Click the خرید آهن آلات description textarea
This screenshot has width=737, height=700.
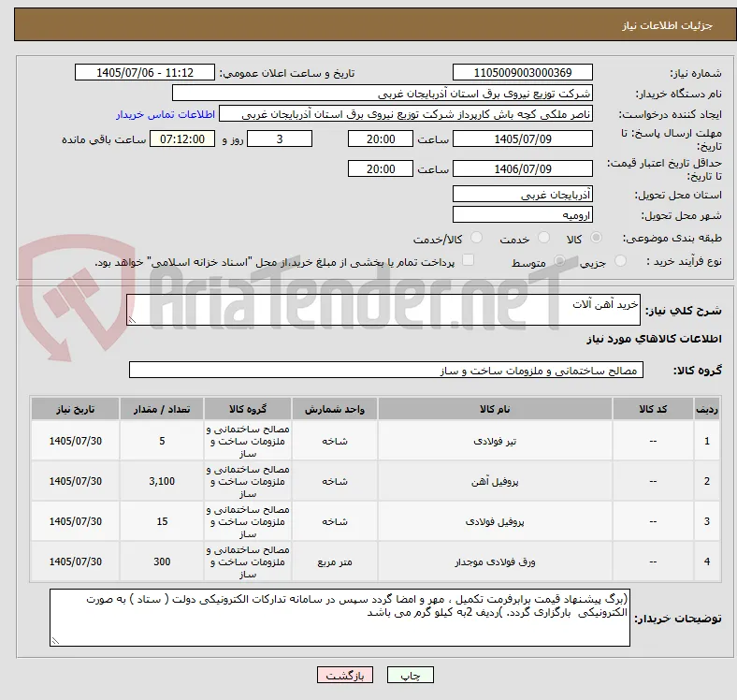(383, 310)
